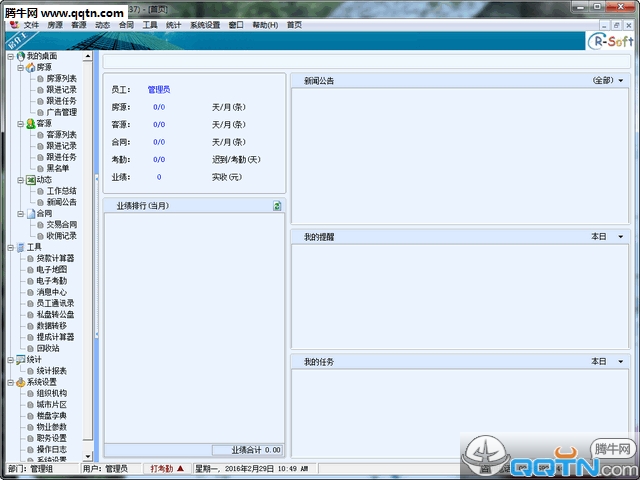Screen dimensions: 640x480
Task: Click the 系统设置 node icon in the tree
Action: pyautogui.click(x=20, y=382)
